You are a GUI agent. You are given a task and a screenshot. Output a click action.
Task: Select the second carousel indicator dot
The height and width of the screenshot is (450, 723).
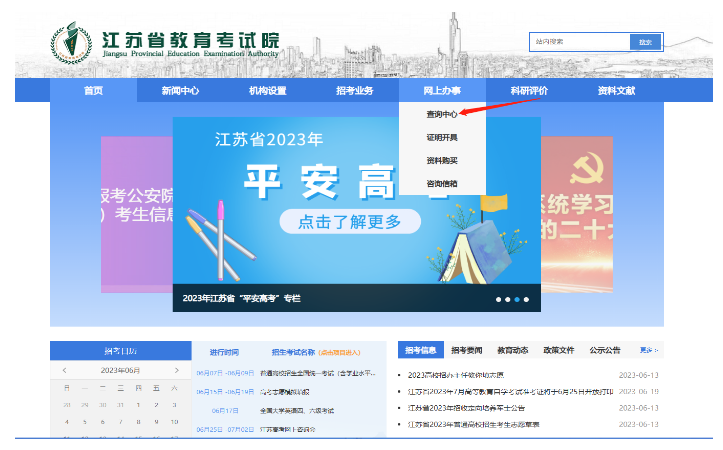coord(508,299)
